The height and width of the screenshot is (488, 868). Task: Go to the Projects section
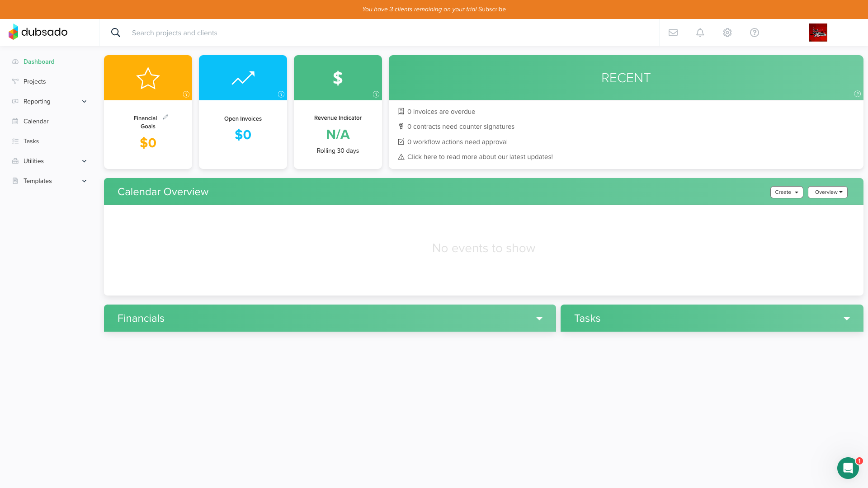pyautogui.click(x=34, y=81)
